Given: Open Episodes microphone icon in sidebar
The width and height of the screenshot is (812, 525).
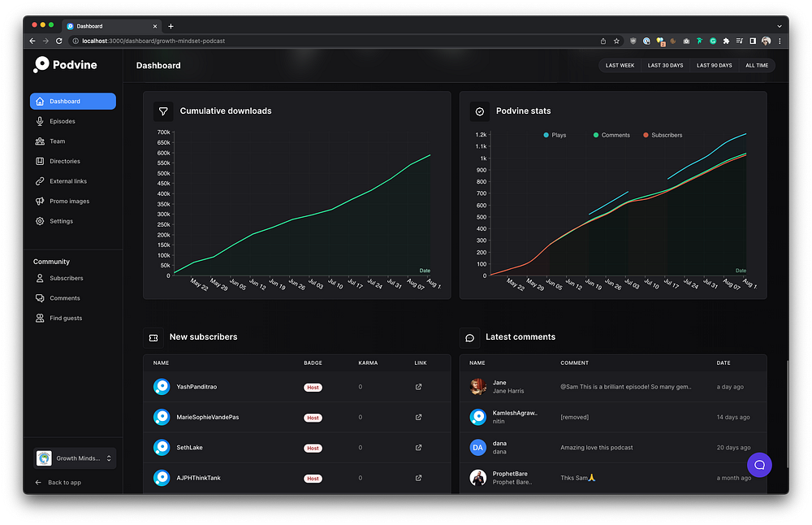Looking at the screenshot, I should (x=40, y=121).
